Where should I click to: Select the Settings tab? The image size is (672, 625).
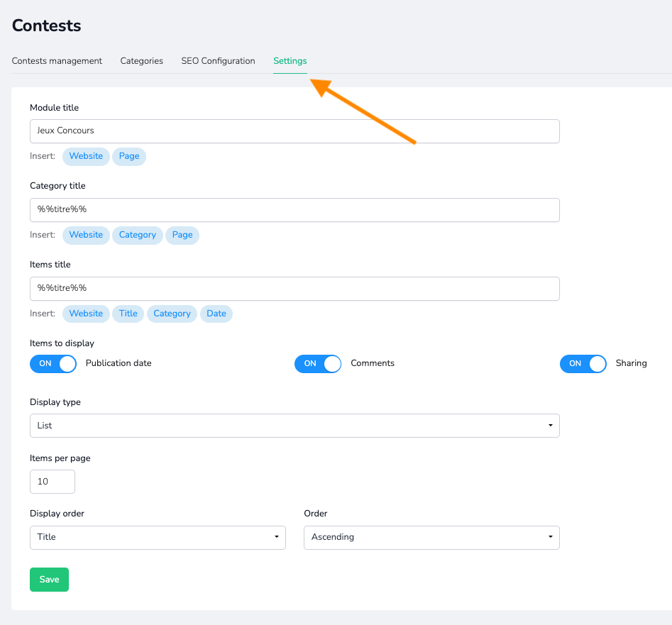(290, 61)
